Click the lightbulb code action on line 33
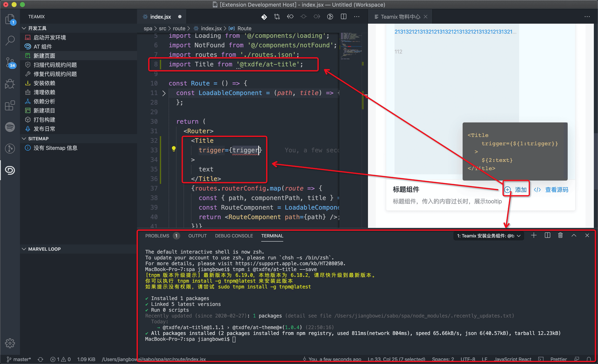The width and height of the screenshot is (598, 364). [x=174, y=149]
